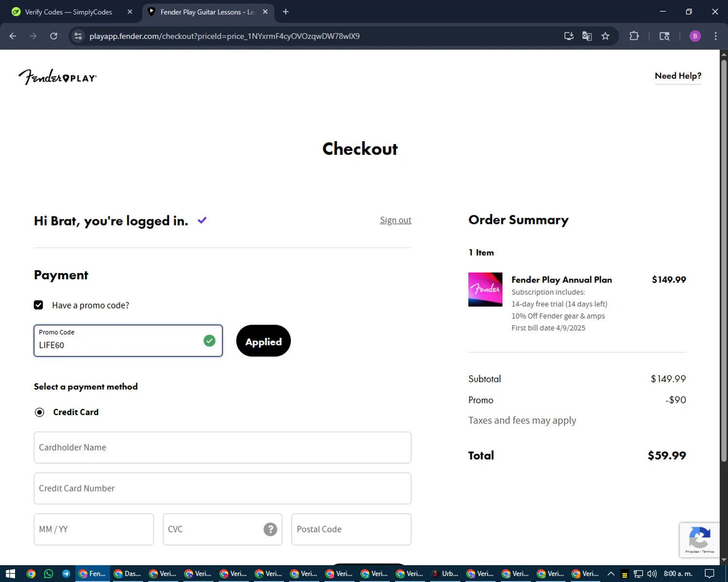Click the green check in promo field
Image resolution: width=728 pixels, height=582 pixels.
coord(209,341)
